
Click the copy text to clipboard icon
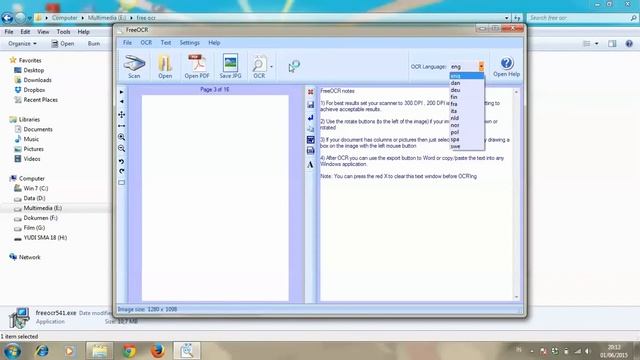[311, 129]
